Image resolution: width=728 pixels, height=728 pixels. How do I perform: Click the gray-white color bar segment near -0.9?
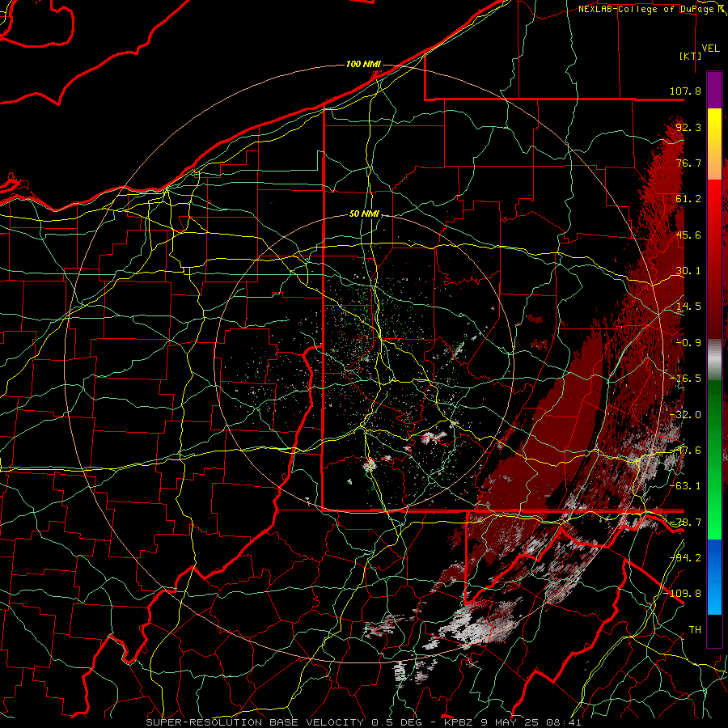[714, 360]
